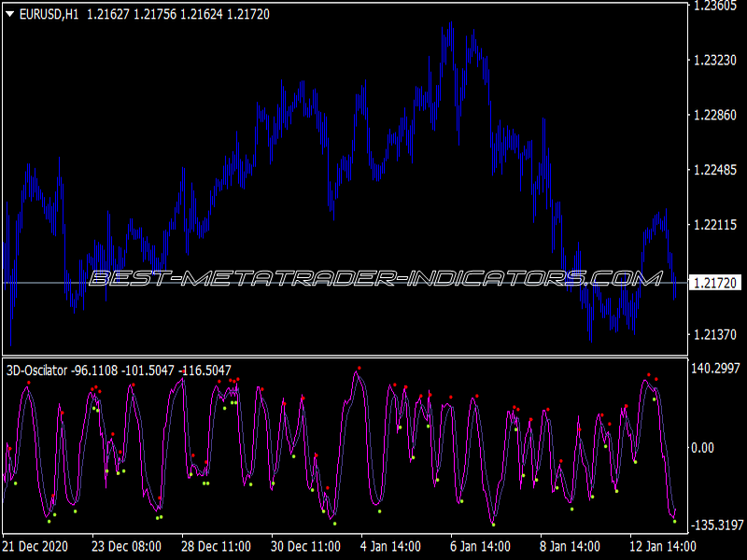The image size is (747, 560).
Task: Click the 28 Dec 11:00 time label
Action: point(216,546)
